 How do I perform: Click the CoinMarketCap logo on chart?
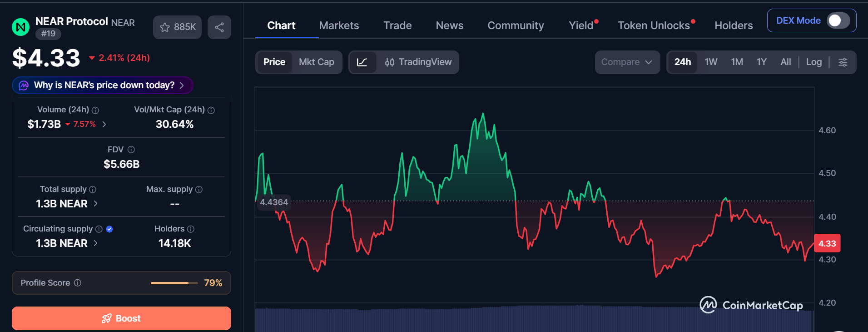pyautogui.click(x=751, y=305)
